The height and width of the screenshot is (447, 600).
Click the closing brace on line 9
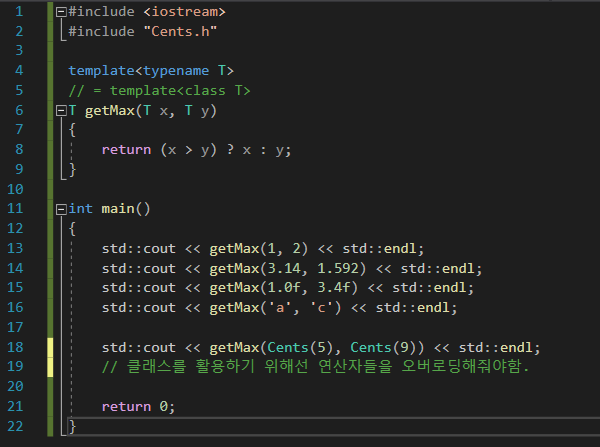[x=72, y=169]
